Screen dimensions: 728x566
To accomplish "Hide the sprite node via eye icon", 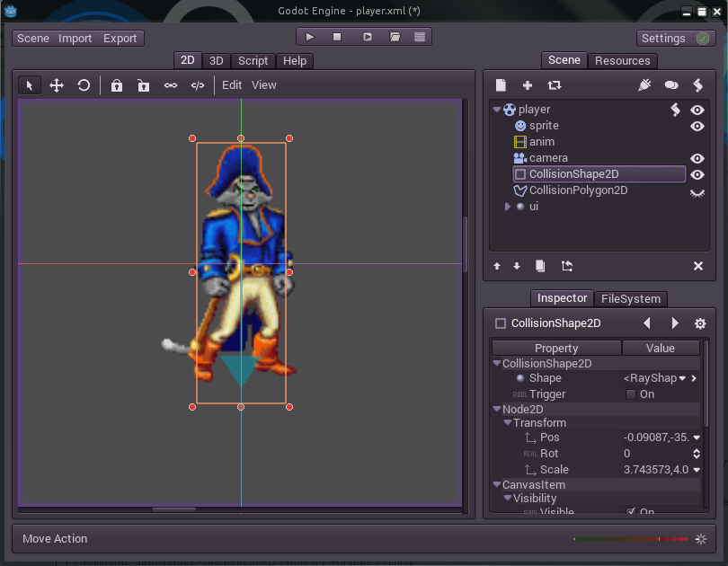I will pyautogui.click(x=697, y=126).
